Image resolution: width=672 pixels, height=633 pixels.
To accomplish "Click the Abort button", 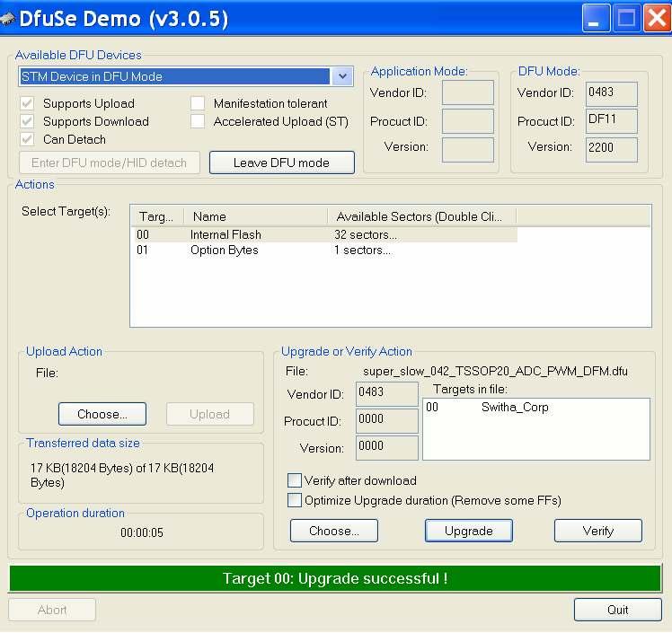I will pos(52,610).
